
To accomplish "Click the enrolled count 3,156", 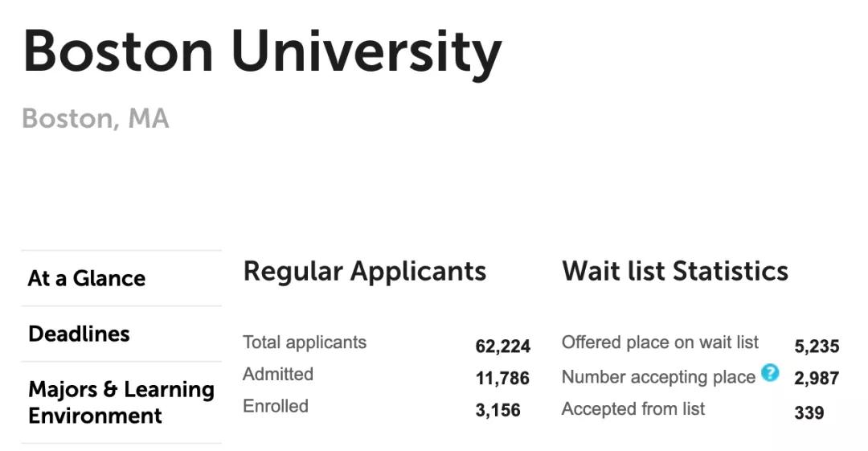I will click(497, 410).
